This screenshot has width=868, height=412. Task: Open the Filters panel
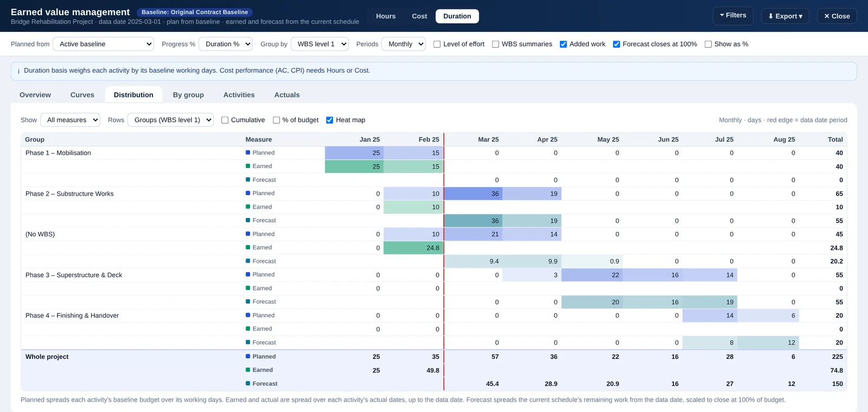click(733, 16)
